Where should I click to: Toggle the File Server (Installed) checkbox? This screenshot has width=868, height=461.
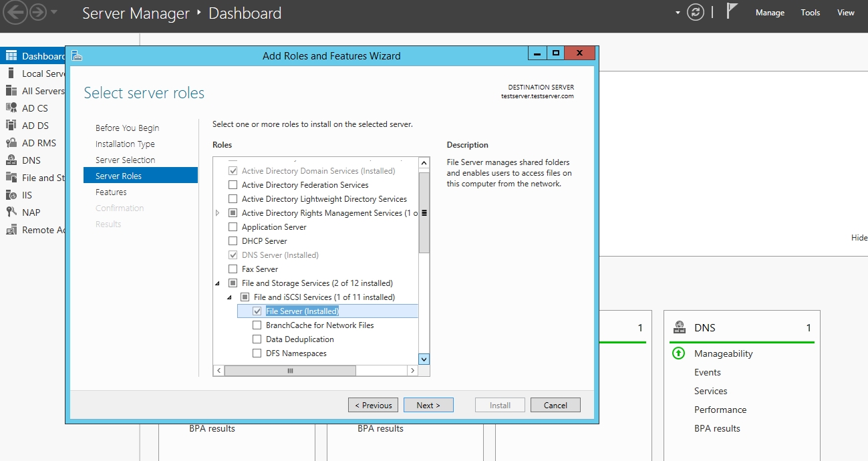[x=257, y=311]
